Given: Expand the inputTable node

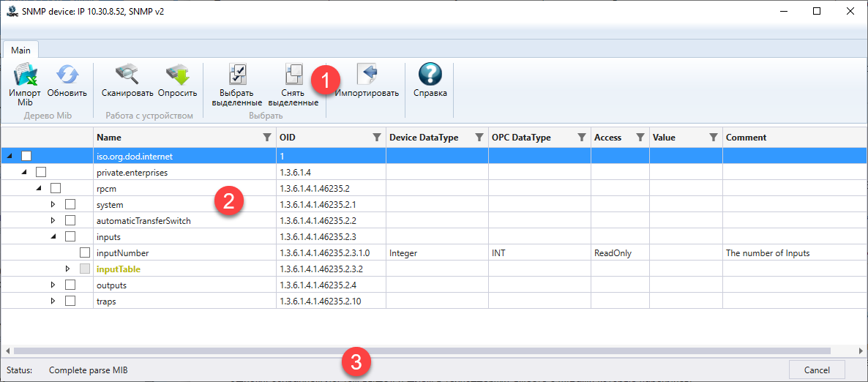Looking at the screenshot, I should point(67,269).
